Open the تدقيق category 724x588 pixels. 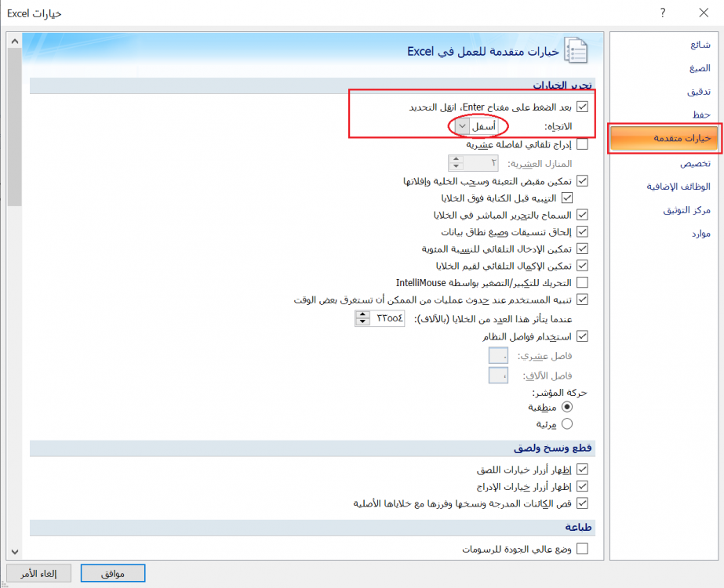pos(699,92)
